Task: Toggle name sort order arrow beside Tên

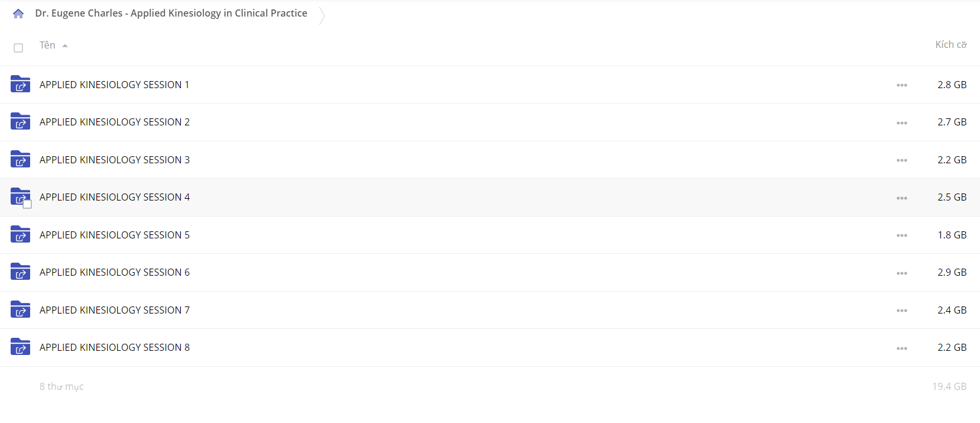Action: pyautogui.click(x=65, y=46)
